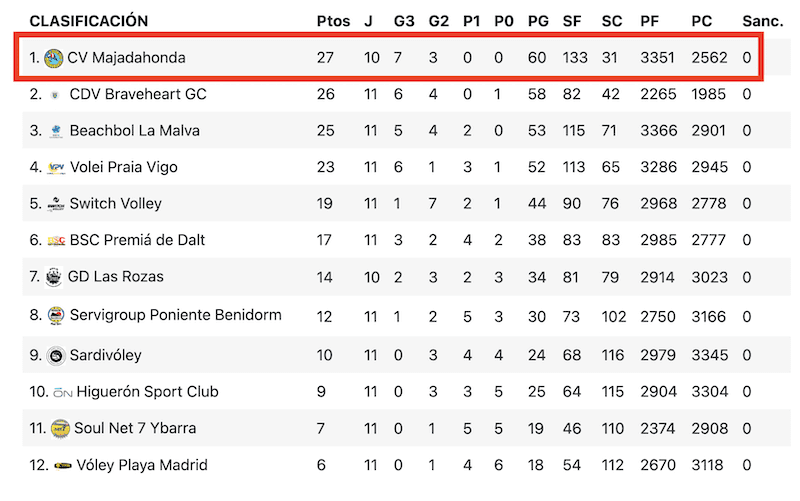Click the BSC Premiá de Dalt logo
This screenshot has width=800, height=501.
click(56, 241)
